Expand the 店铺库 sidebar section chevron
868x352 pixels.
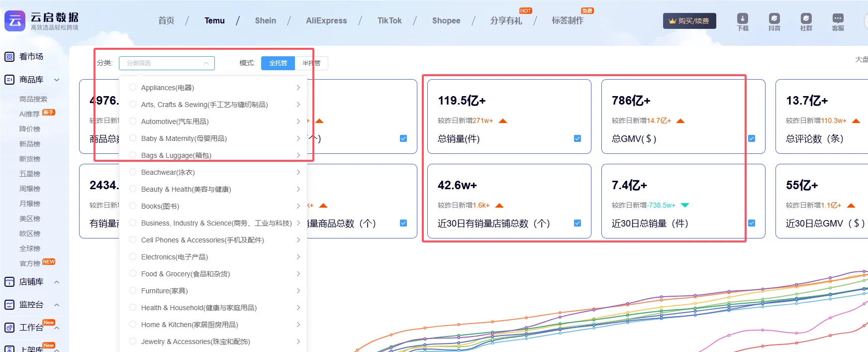(x=57, y=282)
